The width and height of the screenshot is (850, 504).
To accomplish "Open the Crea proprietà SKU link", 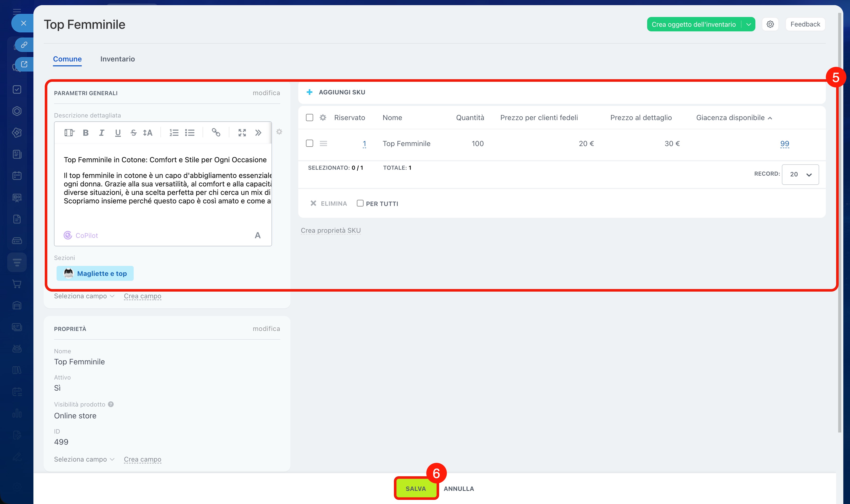I will tap(331, 230).
